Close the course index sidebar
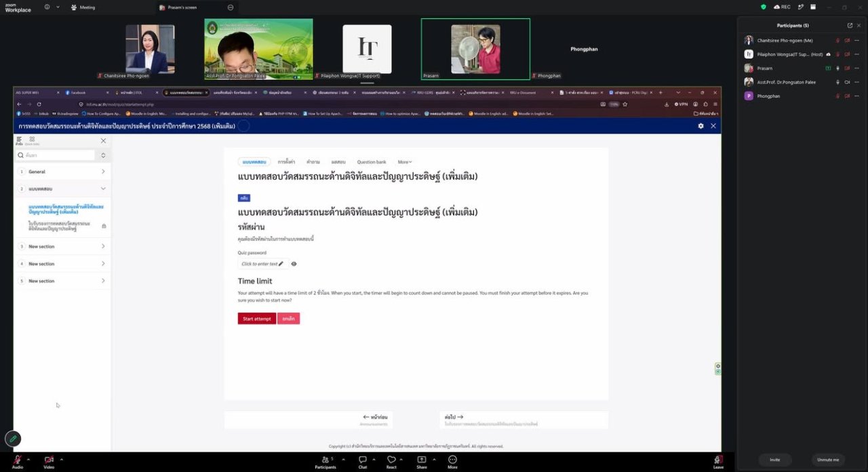Viewport: 868px width, 472px height. click(103, 140)
